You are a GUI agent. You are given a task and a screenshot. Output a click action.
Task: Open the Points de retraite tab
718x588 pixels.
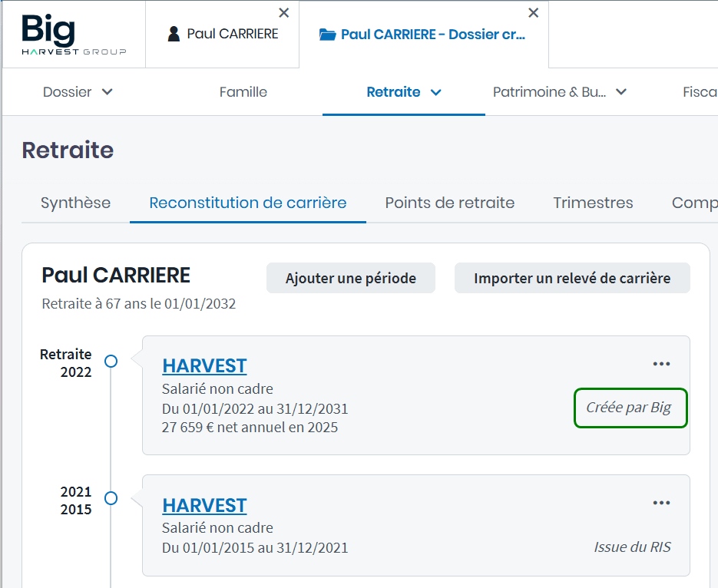(x=449, y=203)
